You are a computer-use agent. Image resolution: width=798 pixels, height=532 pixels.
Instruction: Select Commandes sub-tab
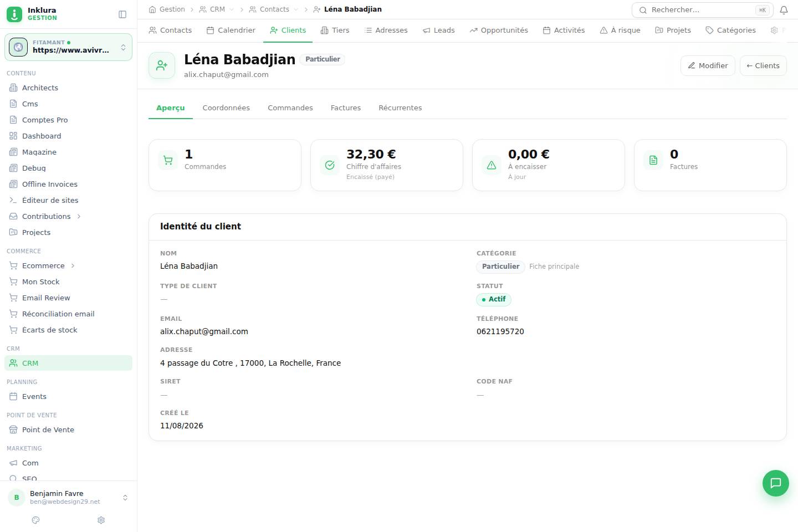click(290, 108)
